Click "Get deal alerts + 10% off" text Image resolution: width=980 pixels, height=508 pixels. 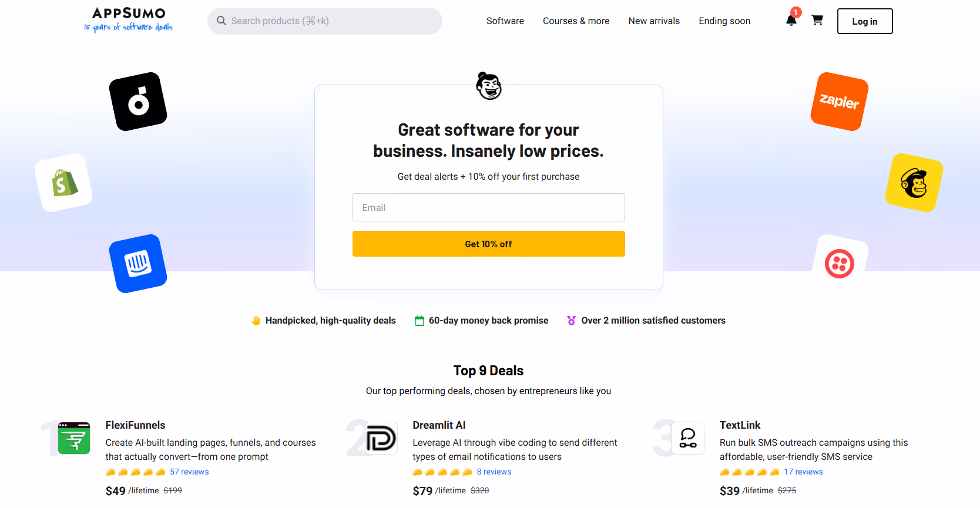tap(489, 177)
